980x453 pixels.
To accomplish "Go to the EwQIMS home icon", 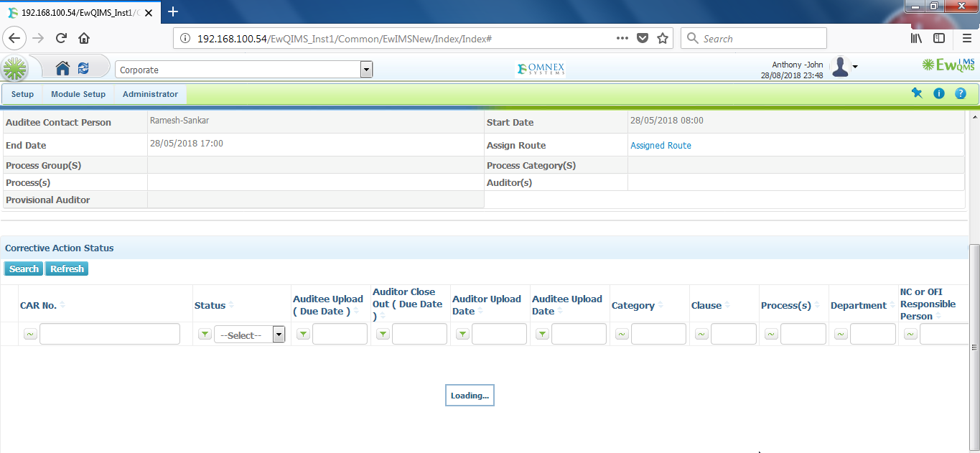I will click(x=62, y=68).
